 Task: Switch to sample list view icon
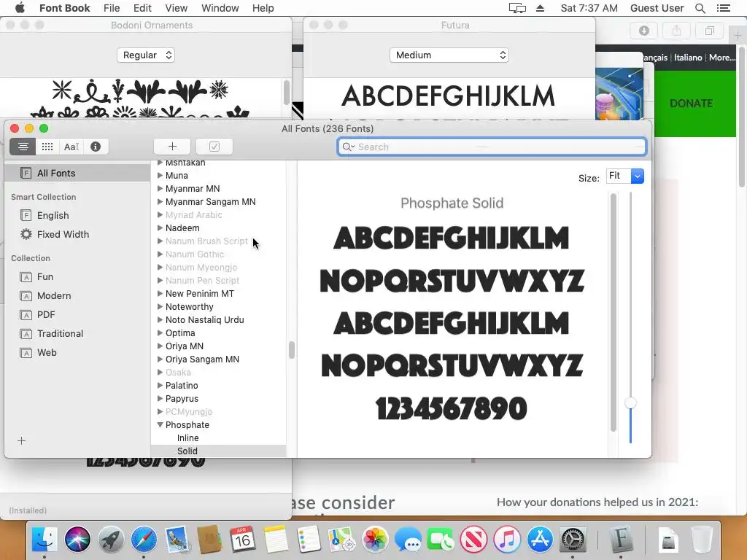point(23,147)
